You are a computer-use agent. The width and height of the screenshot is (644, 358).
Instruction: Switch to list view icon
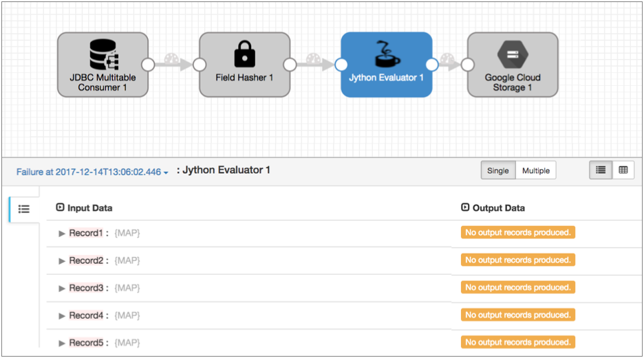[x=601, y=170]
